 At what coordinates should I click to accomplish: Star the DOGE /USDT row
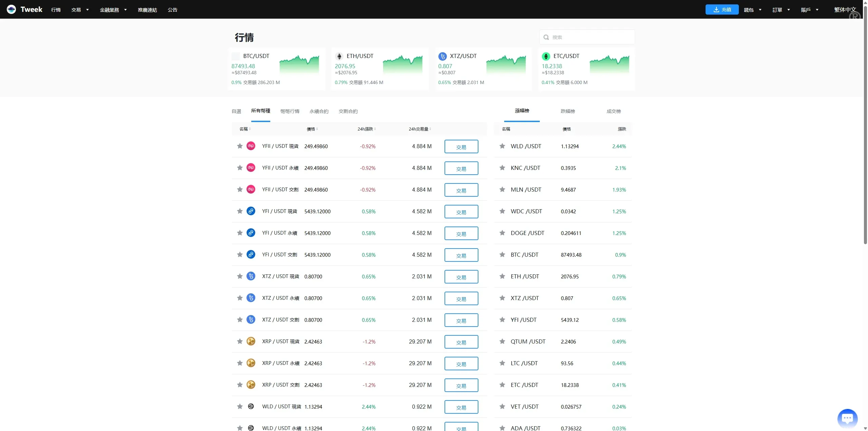pos(502,233)
